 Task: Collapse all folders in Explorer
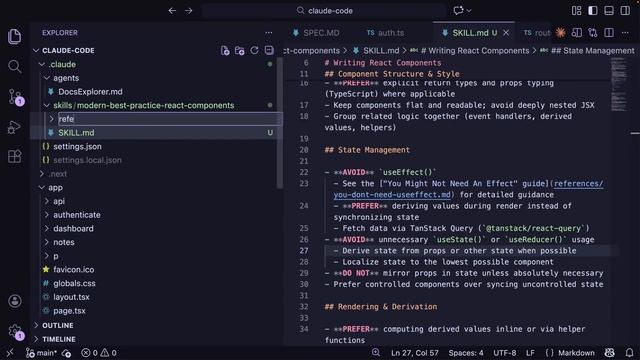tap(269, 51)
